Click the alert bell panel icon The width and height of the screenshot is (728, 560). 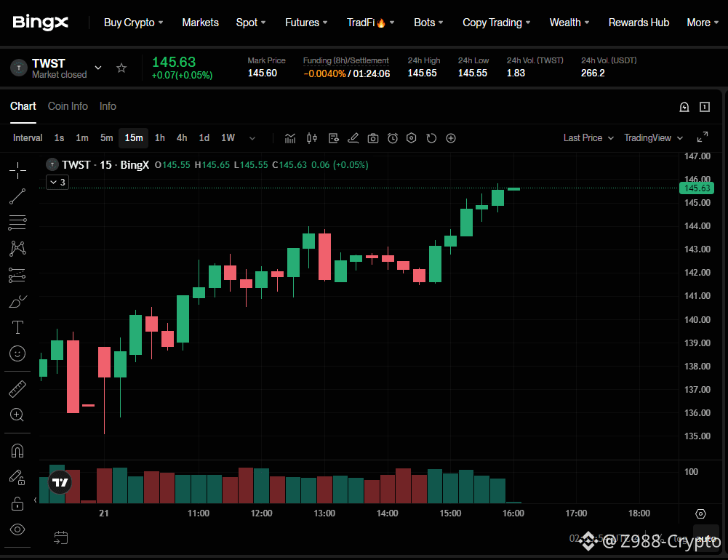[x=684, y=107]
